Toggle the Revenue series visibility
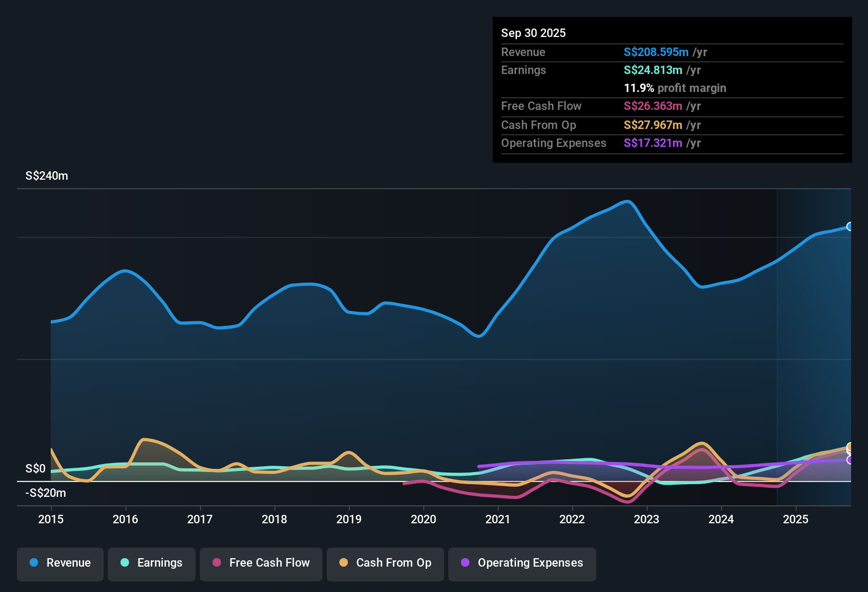The height and width of the screenshot is (592, 868). point(60,563)
